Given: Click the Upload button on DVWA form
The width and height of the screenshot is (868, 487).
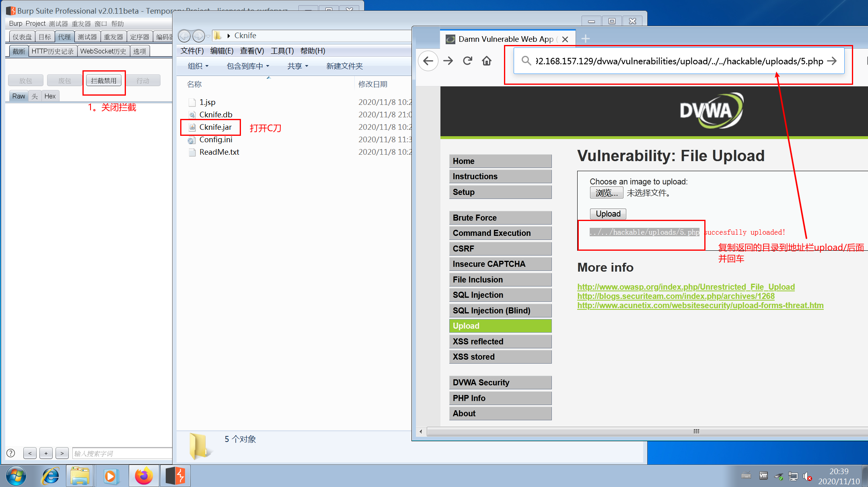Looking at the screenshot, I should coord(608,214).
